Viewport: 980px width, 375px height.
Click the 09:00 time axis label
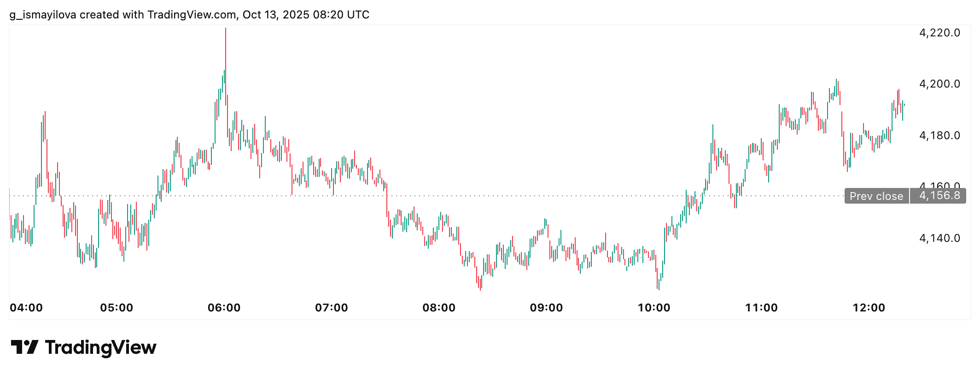coord(546,308)
